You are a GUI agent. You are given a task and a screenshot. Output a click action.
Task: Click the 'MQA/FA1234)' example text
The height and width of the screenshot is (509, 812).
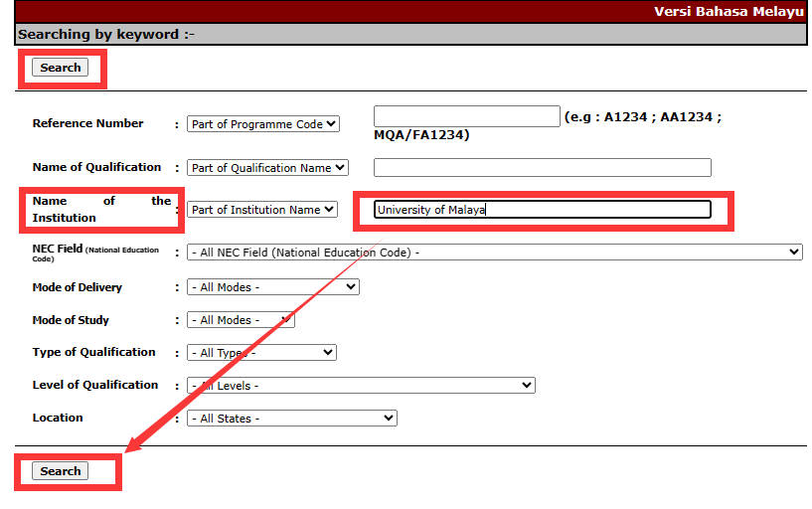pyautogui.click(x=421, y=134)
